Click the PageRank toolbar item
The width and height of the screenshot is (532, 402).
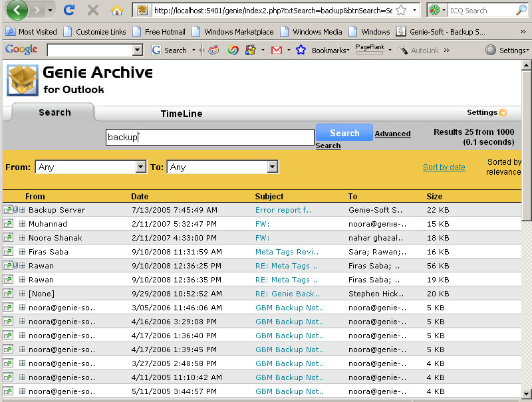tap(370, 49)
